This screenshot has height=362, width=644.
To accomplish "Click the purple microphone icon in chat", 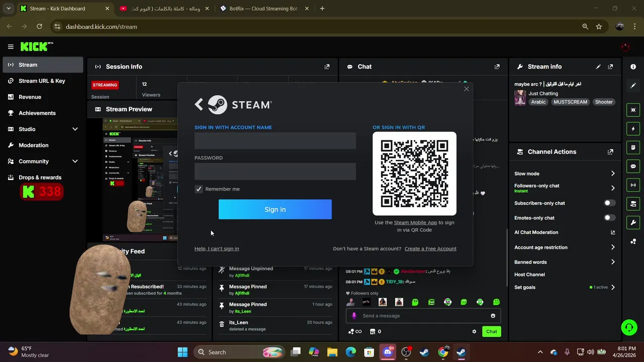I will pyautogui.click(x=354, y=316).
